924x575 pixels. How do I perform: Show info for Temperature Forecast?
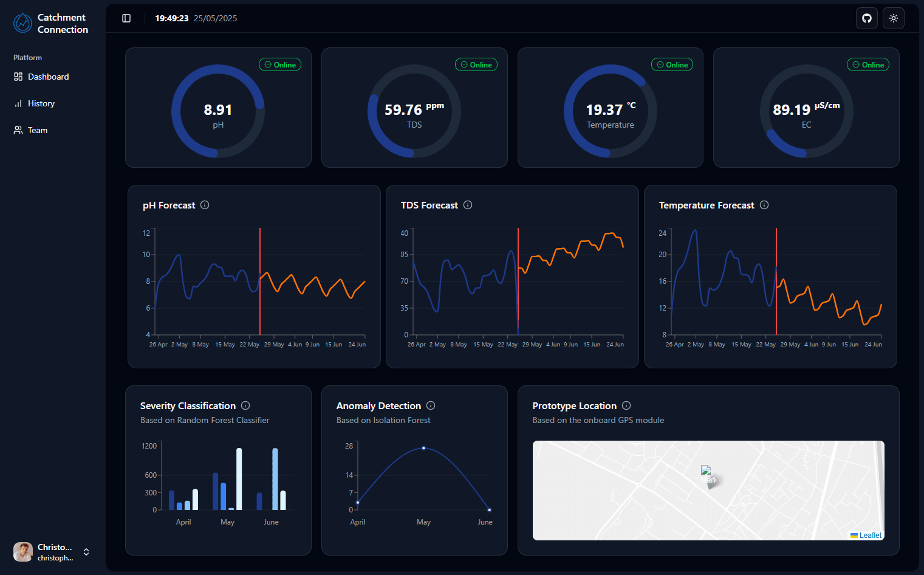pos(764,205)
